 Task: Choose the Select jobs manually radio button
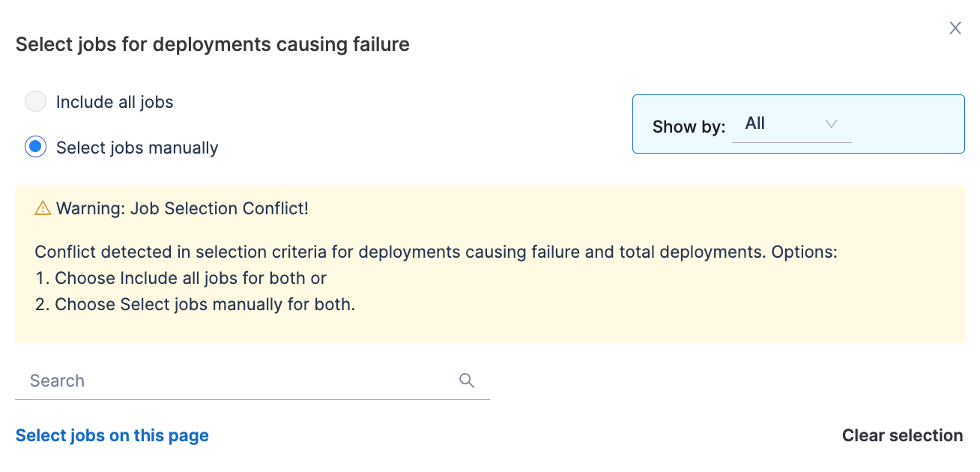35,147
